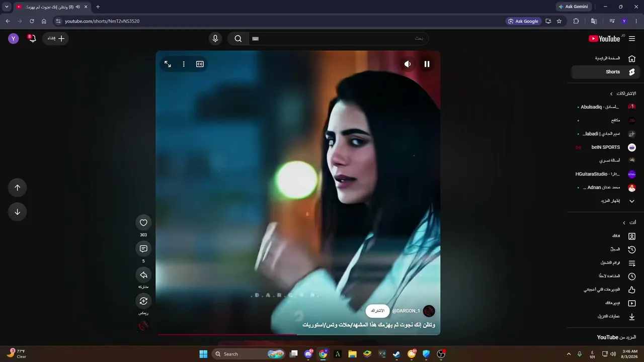Open the DARGON_1 channel avatar
644x362 pixels.
429,311
